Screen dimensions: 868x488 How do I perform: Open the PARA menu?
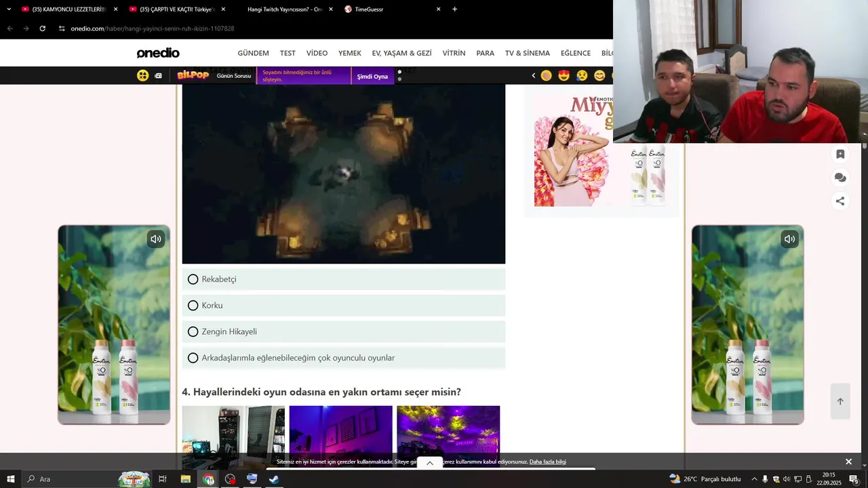click(485, 53)
